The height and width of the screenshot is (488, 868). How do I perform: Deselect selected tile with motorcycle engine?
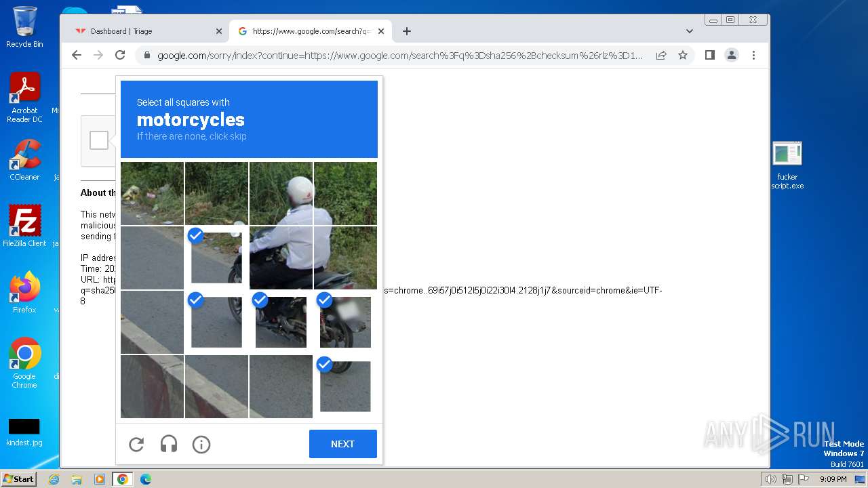point(281,322)
